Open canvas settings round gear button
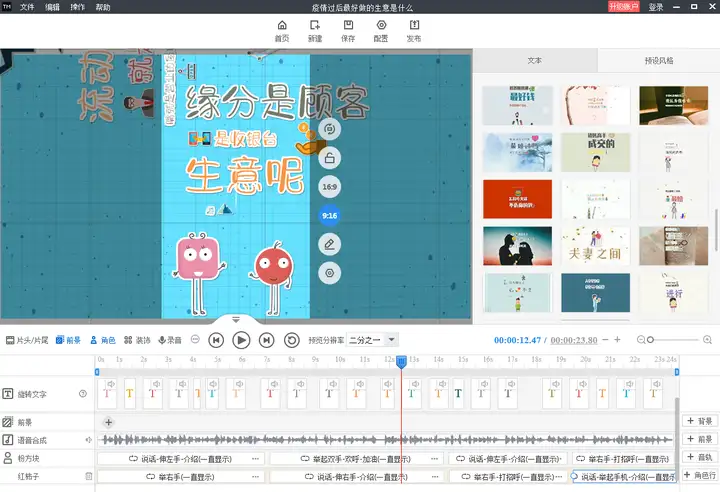Screen dimensions: 720x492 [329, 273]
